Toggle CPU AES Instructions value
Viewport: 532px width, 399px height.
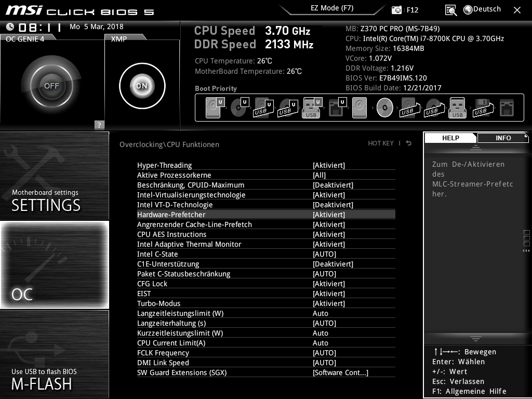coord(329,234)
